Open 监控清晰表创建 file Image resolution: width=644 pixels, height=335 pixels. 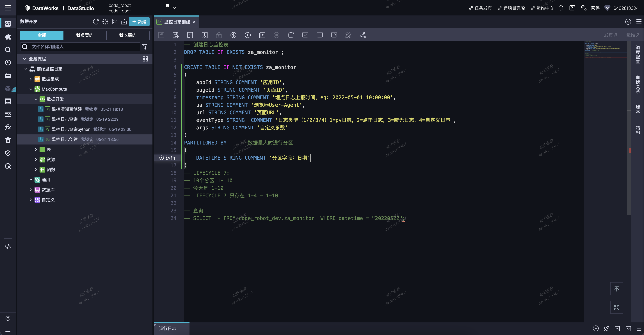click(x=67, y=109)
